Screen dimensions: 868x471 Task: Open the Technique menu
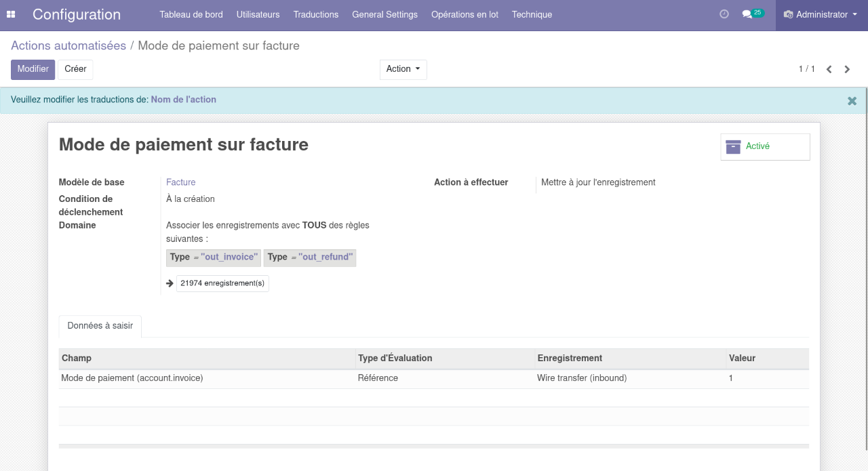532,14
